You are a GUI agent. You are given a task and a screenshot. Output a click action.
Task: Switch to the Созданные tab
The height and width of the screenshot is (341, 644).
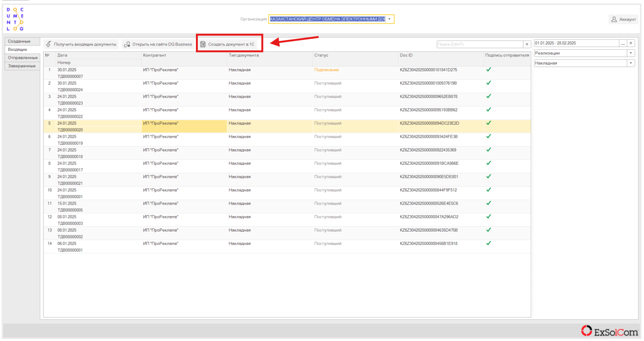click(22, 41)
